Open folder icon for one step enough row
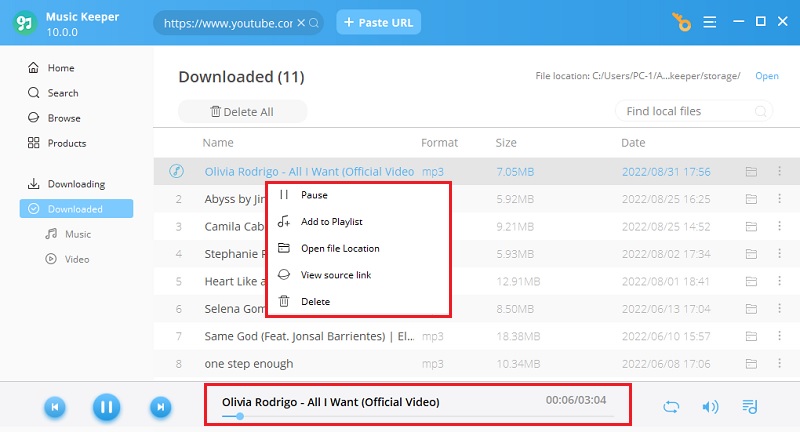Viewport: 800px width, 432px height. (x=751, y=364)
